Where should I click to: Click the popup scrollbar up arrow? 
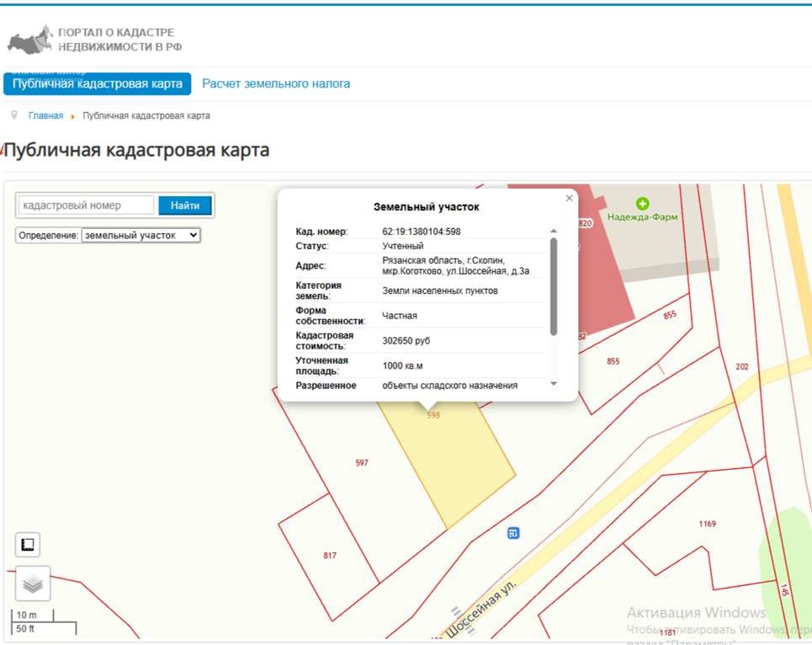tap(553, 231)
